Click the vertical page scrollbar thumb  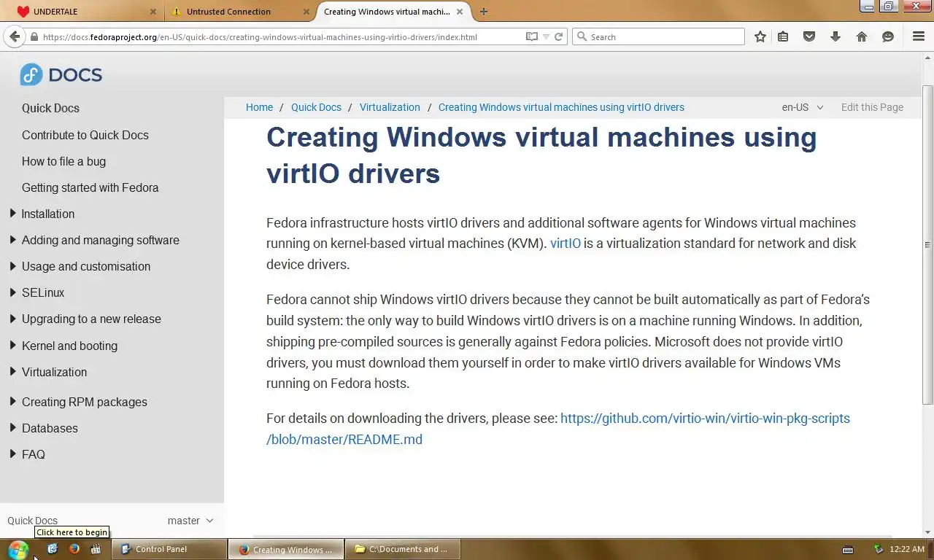pyautogui.click(x=928, y=245)
